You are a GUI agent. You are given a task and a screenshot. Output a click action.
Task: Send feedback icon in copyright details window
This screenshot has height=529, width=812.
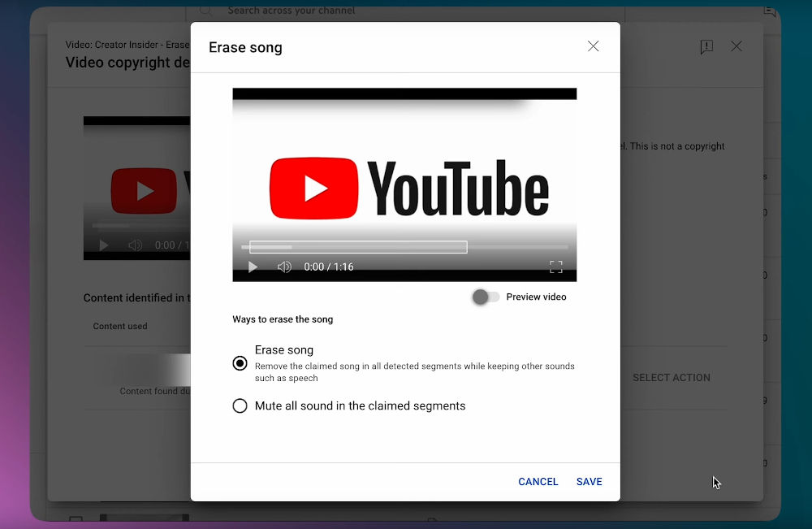pos(706,47)
